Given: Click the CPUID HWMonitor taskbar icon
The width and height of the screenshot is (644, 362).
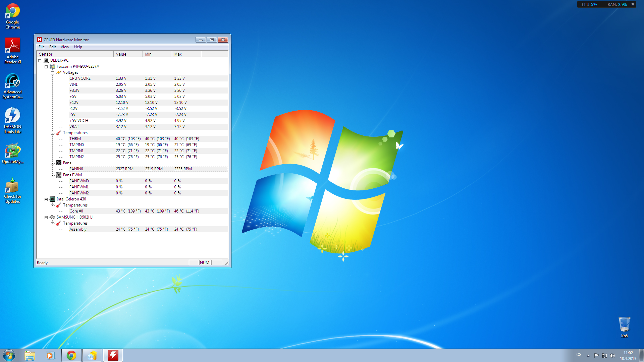Looking at the screenshot, I should (113, 355).
